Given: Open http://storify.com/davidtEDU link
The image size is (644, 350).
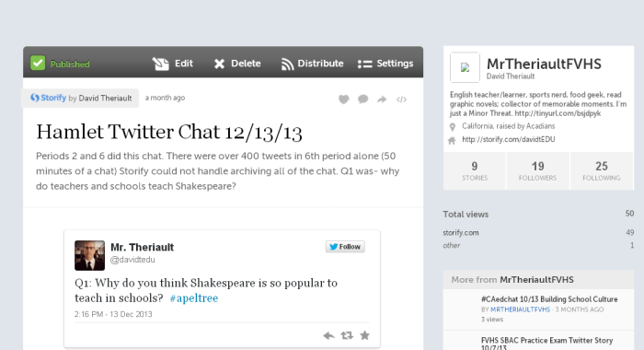Looking at the screenshot, I should click(x=509, y=139).
